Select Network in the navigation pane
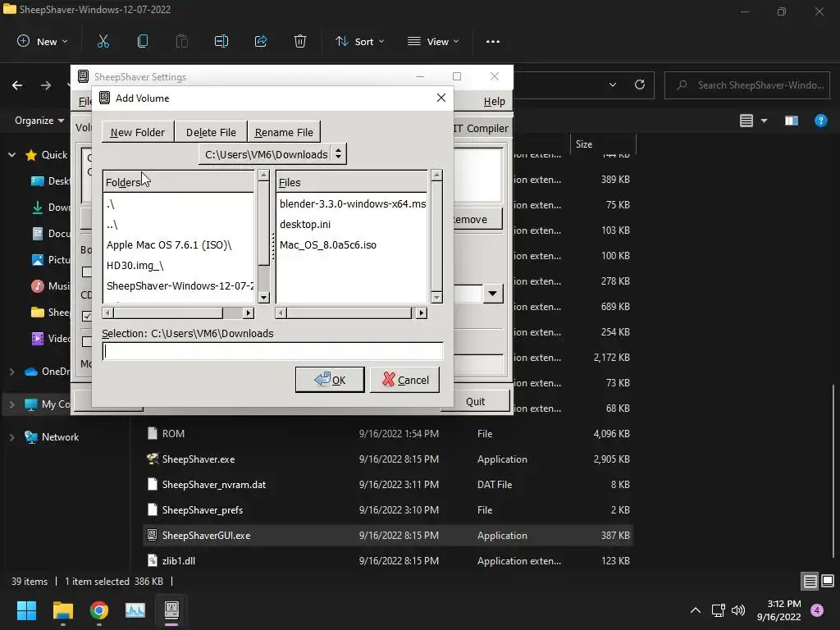This screenshot has width=840, height=630. (x=60, y=437)
